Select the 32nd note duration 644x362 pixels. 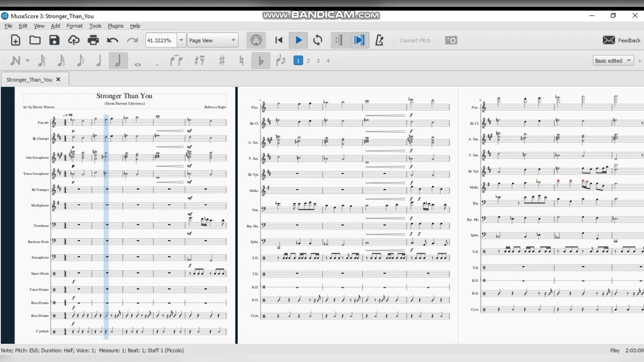42,61
